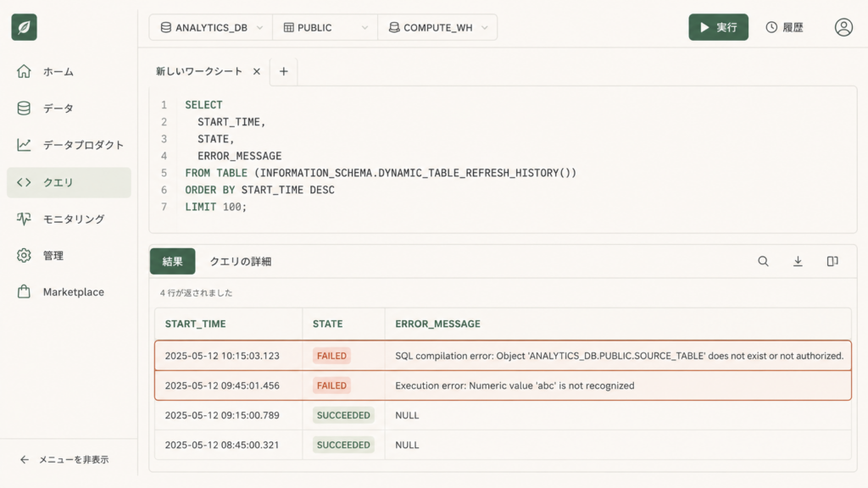Viewport: 868px width, 488px height.
Task: Click the gear icon beside 管理
Action: coord(24,256)
